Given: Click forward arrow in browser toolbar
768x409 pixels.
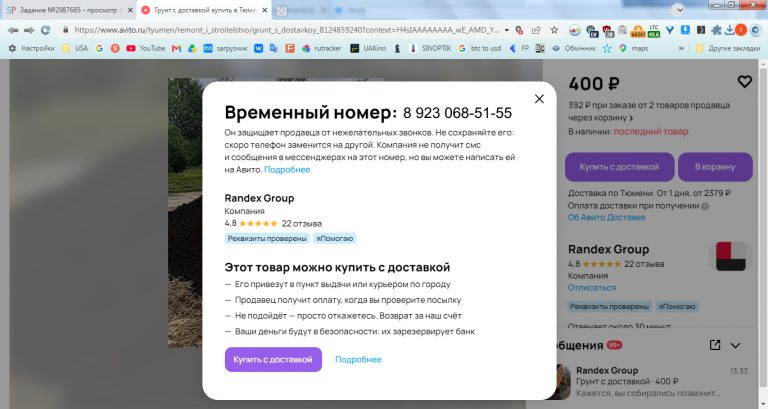Looking at the screenshot, I should pos(29,30).
